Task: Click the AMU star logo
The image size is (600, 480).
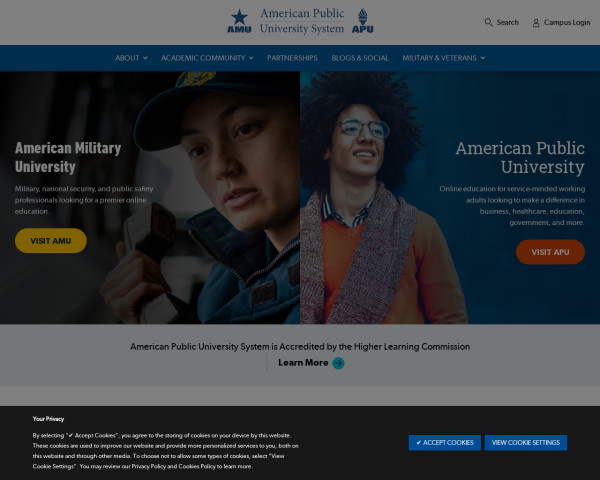Action: click(239, 21)
